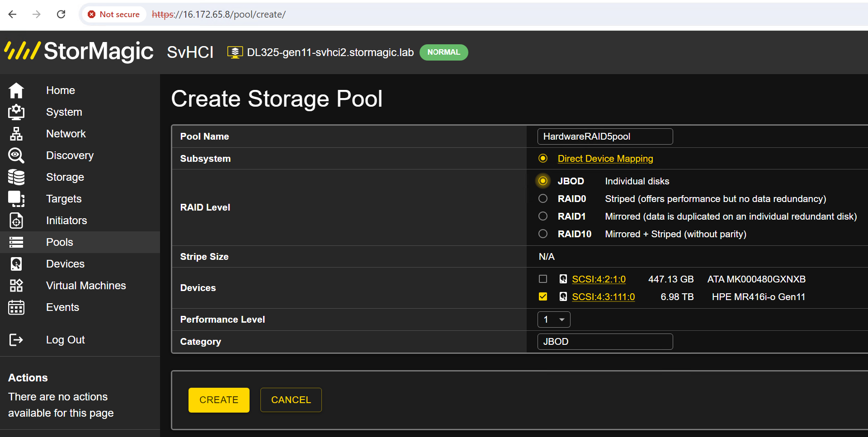Viewport: 868px width, 437px height.
Task: Open the Events calendar icon
Action: [16, 307]
